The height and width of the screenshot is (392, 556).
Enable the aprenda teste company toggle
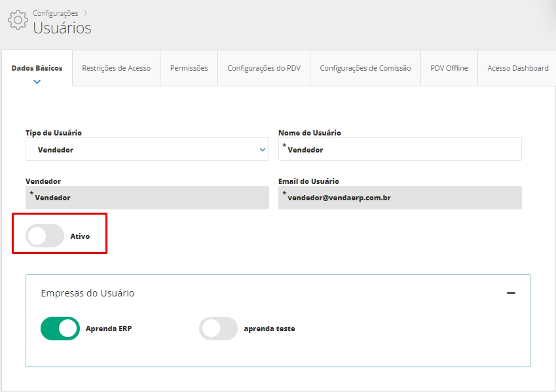[x=218, y=329]
